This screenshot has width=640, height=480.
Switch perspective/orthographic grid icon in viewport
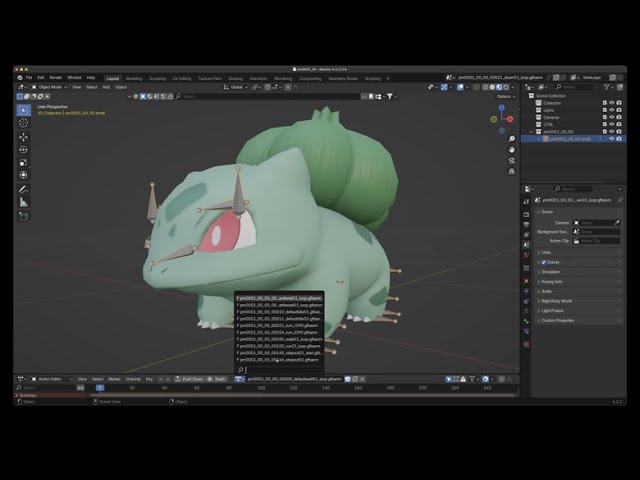511,171
